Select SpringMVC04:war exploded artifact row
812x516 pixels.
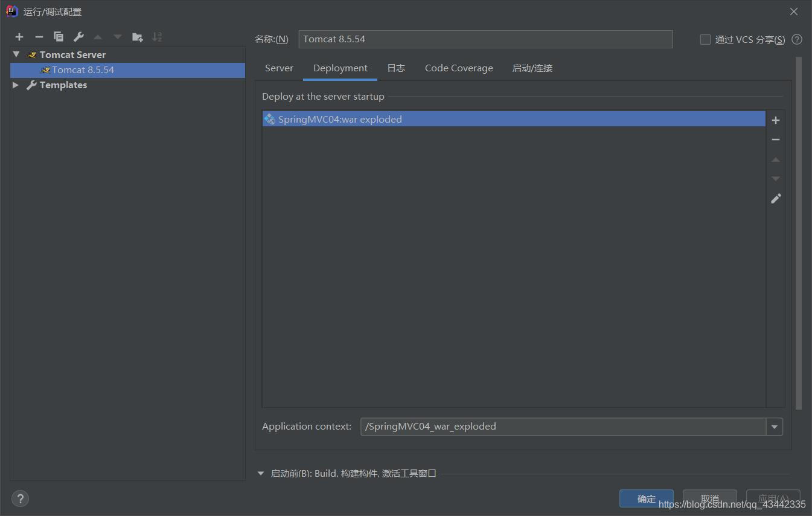tap(514, 119)
